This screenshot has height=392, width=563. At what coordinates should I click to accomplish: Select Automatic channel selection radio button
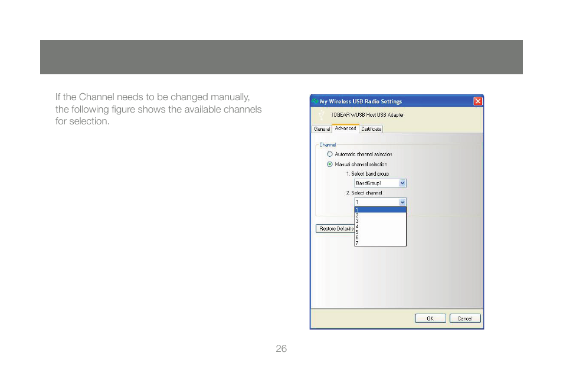pos(330,154)
